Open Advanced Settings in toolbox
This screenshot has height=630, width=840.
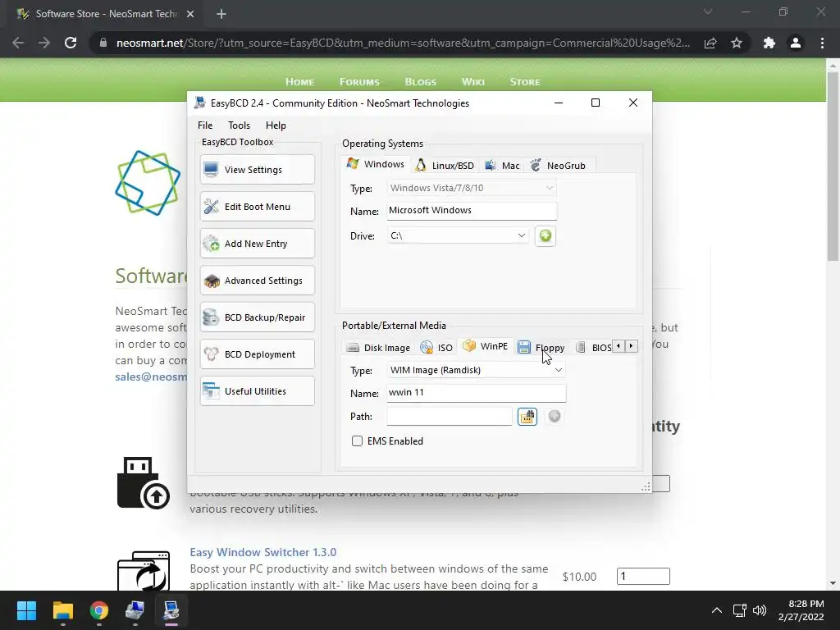257,281
